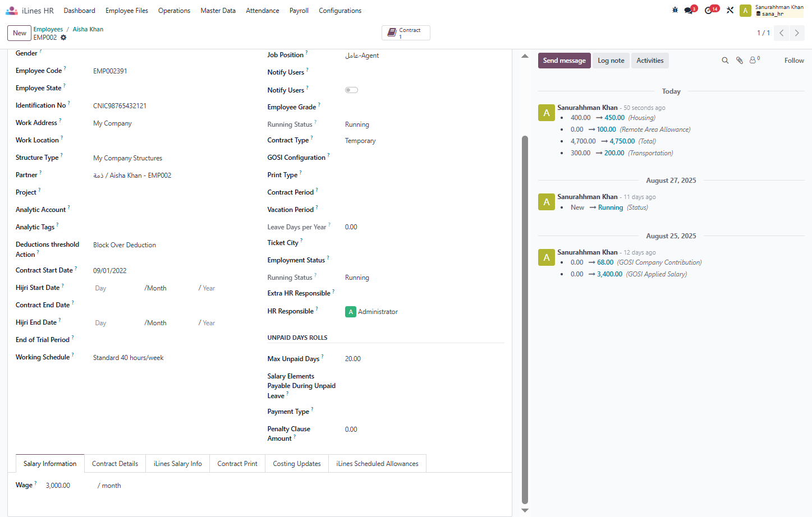Follow this record via Follow link

[x=794, y=61]
